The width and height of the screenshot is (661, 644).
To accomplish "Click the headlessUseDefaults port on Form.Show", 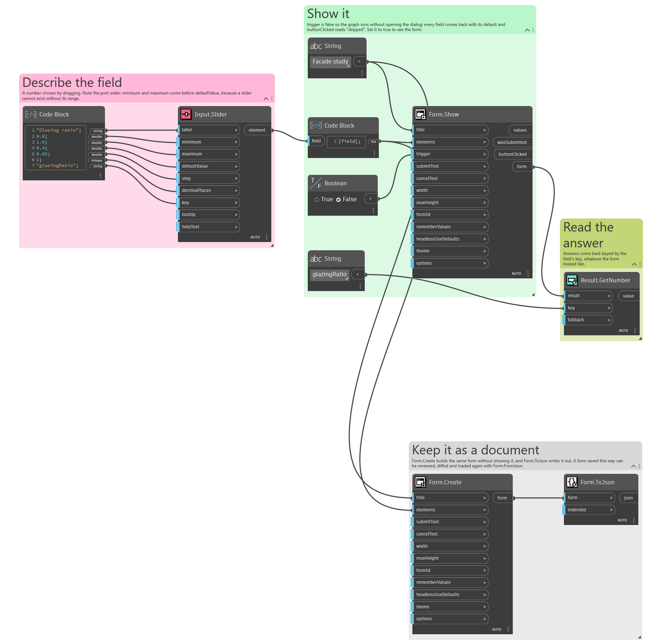I will pos(450,239).
